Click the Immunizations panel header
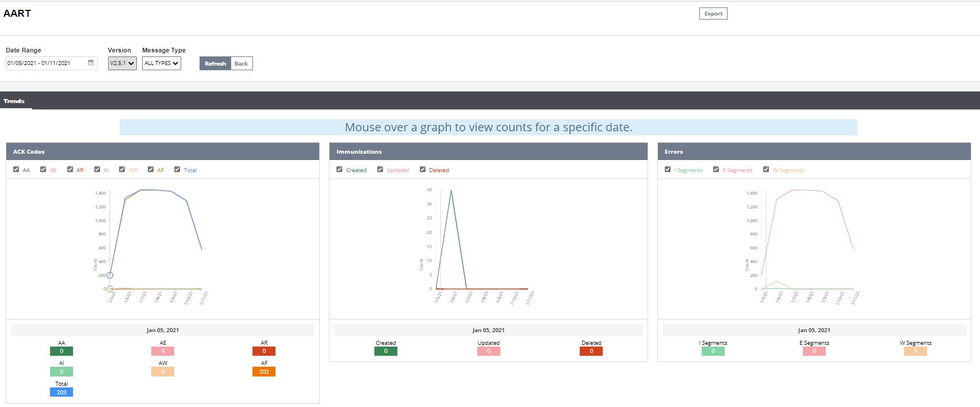 pos(488,151)
